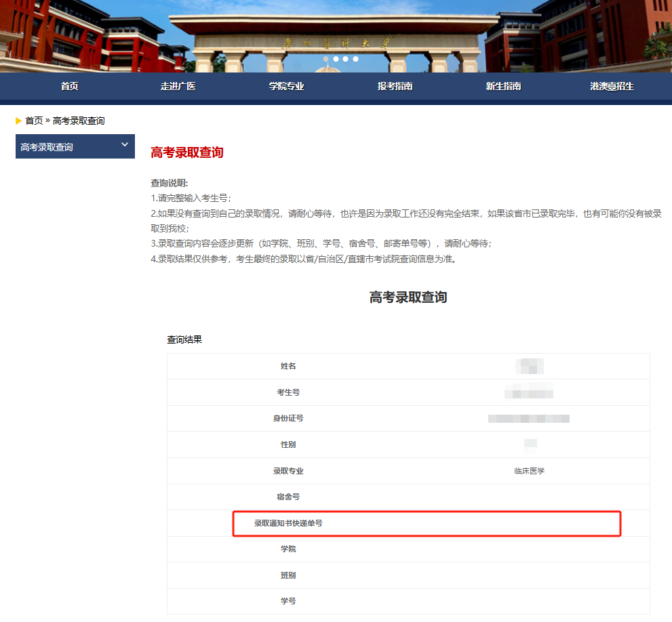Open the 走进广医 navigation menu

click(x=178, y=86)
